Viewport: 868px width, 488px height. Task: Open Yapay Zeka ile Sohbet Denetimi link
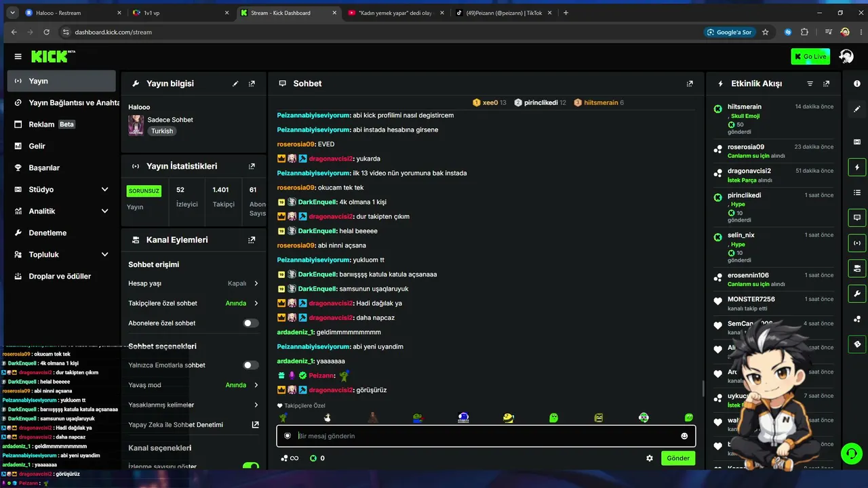[194, 425]
